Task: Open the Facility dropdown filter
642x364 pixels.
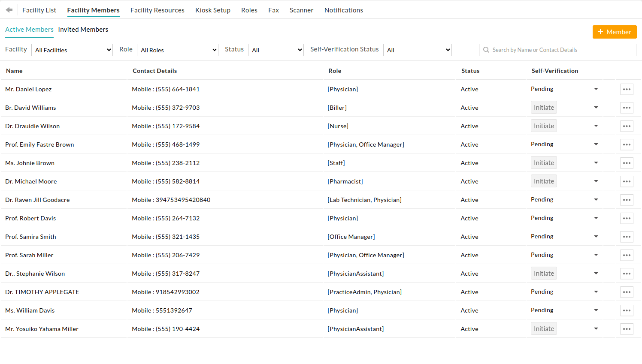Action: 72,50
